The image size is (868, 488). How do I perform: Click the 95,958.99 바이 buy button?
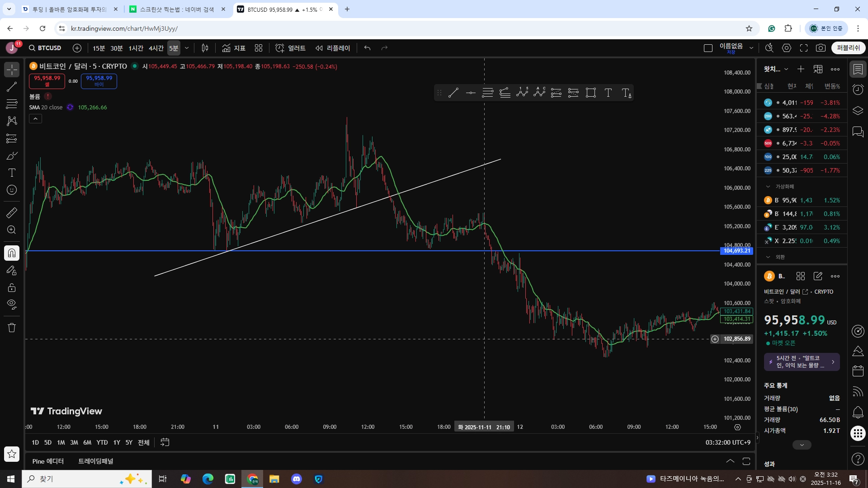tap(99, 81)
